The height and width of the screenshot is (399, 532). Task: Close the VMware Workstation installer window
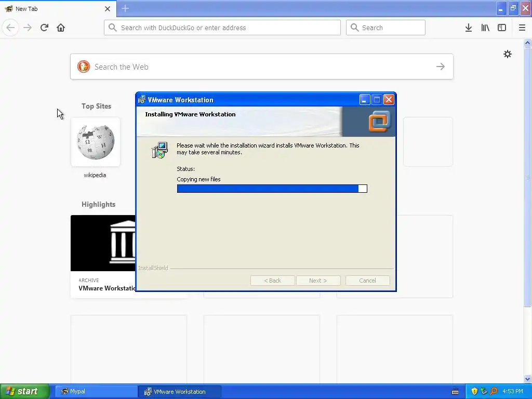point(389,99)
